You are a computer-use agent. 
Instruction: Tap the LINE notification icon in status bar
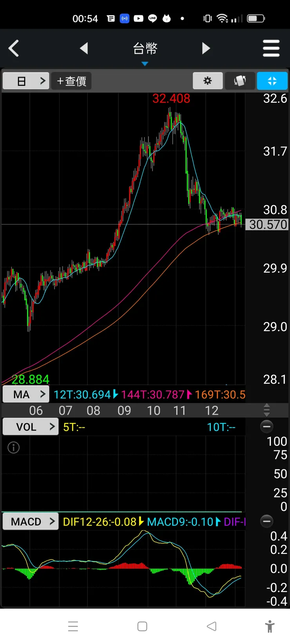click(152, 18)
